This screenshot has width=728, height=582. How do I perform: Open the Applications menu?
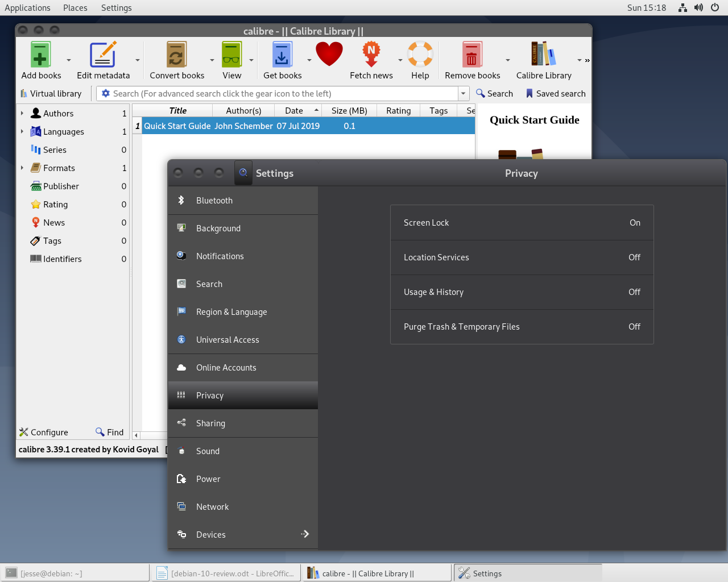[27, 7]
